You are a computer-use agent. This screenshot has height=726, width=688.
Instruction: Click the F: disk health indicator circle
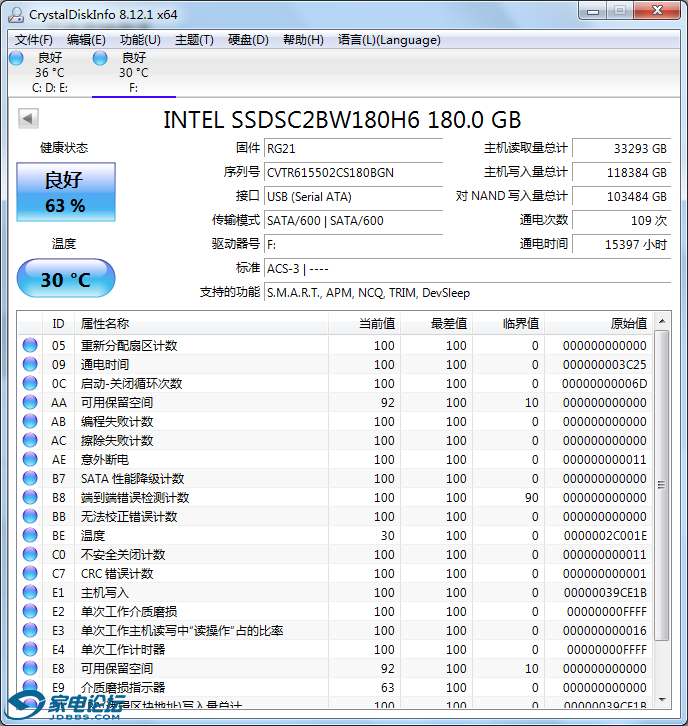[x=100, y=58]
